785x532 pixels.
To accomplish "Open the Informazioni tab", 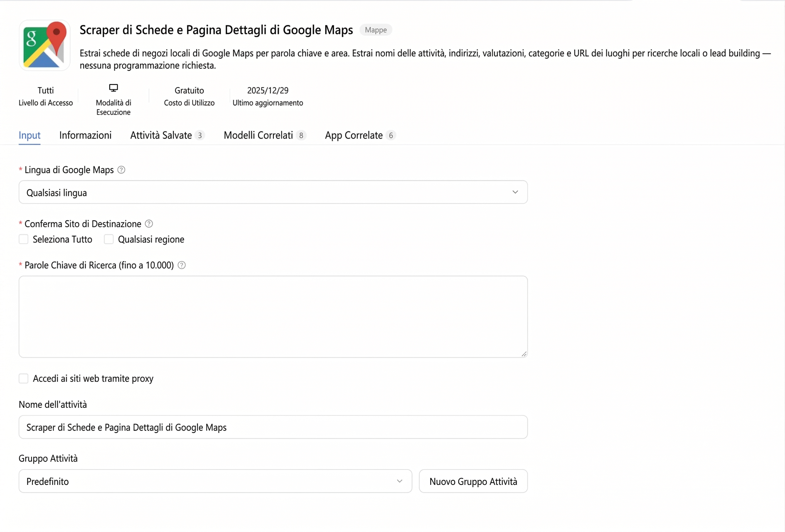I will pos(85,135).
